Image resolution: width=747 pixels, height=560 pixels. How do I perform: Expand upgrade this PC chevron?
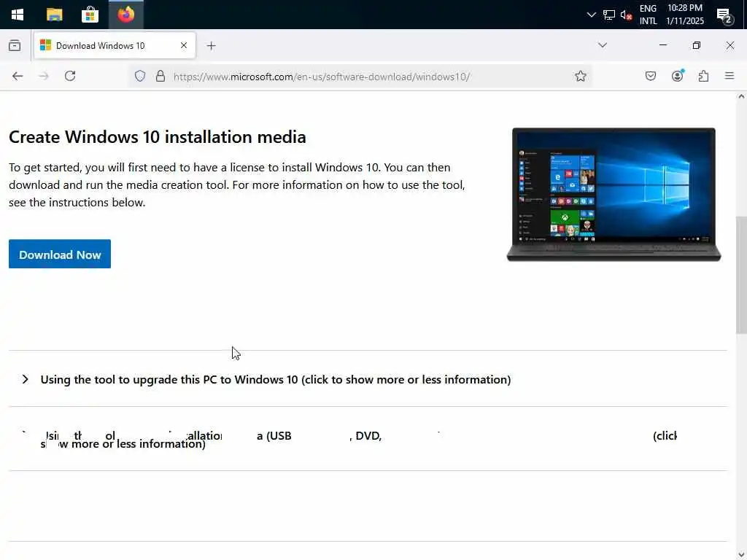pos(26,379)
